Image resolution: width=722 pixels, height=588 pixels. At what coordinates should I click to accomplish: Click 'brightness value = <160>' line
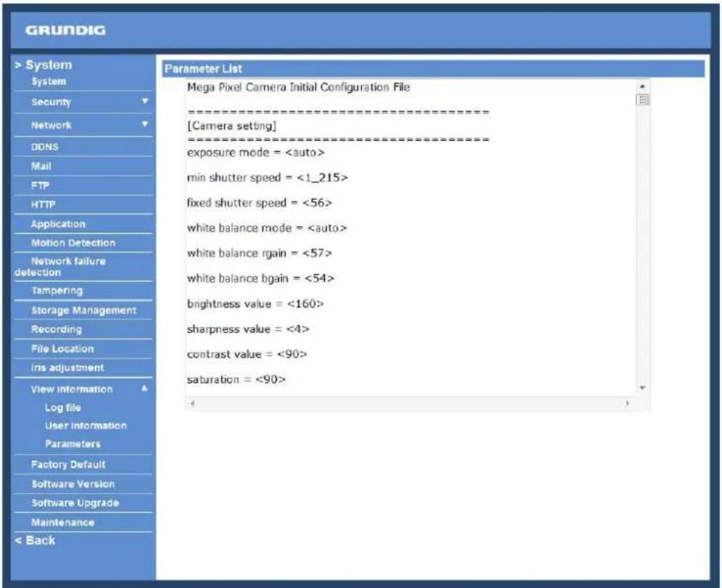click(x=255, y=304)
